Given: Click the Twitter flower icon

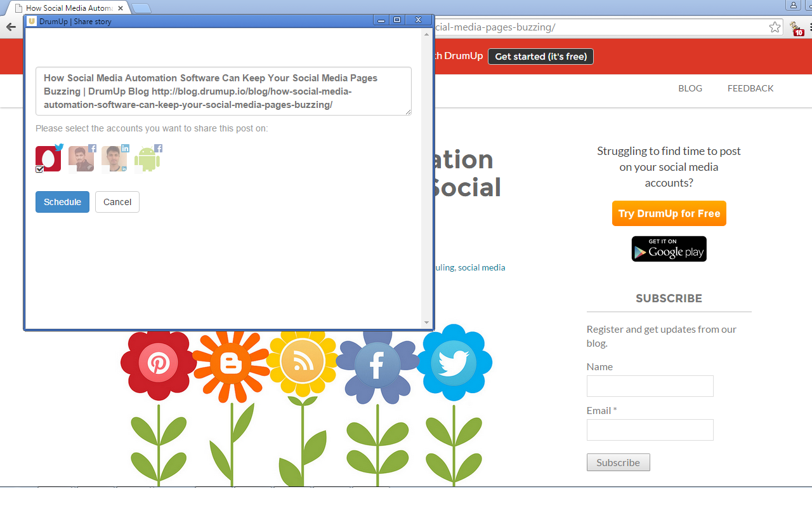Looking at the screenshot, I should coord(454,363).
